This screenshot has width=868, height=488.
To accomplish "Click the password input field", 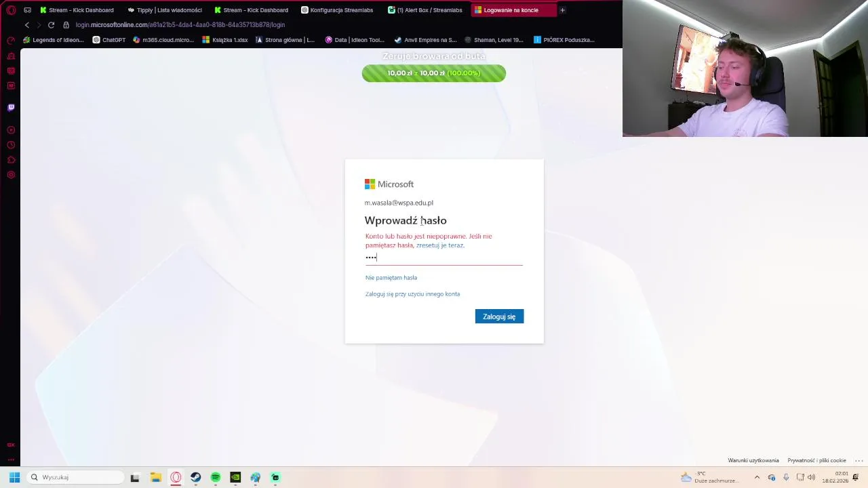I will coord(443,258).
